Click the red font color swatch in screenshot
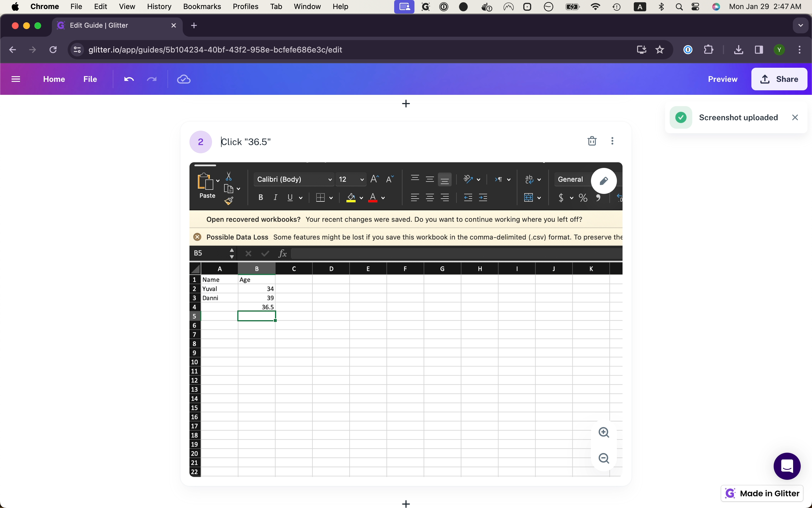 [373, 198]
